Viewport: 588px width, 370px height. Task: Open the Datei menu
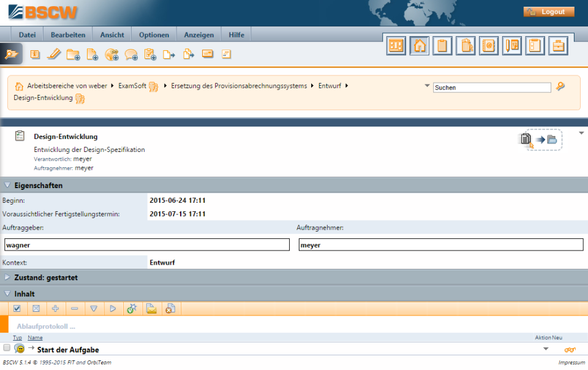click(x=28, y=35)
